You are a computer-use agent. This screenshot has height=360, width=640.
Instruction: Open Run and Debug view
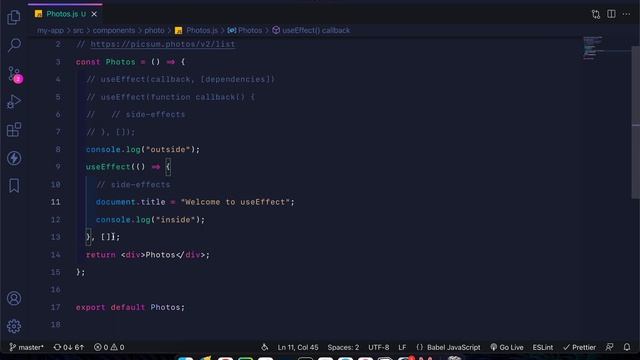[x=14, y=102]
